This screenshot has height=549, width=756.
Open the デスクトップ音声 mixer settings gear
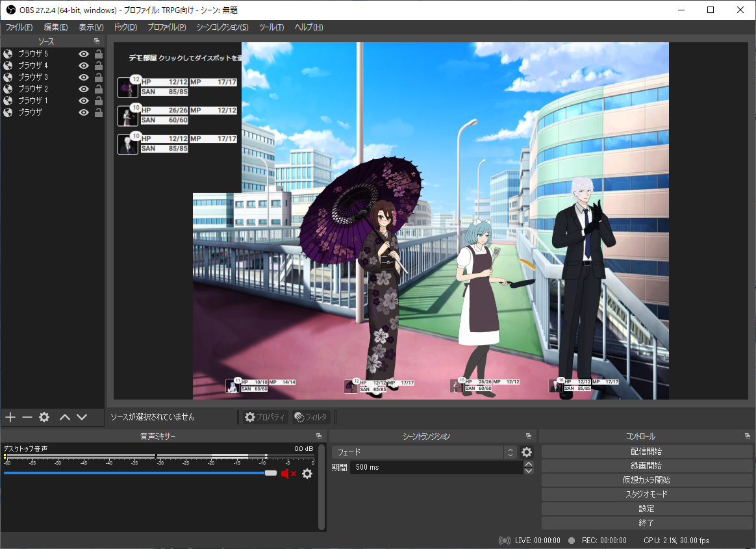pyautogui.click(x=307, y=474)
